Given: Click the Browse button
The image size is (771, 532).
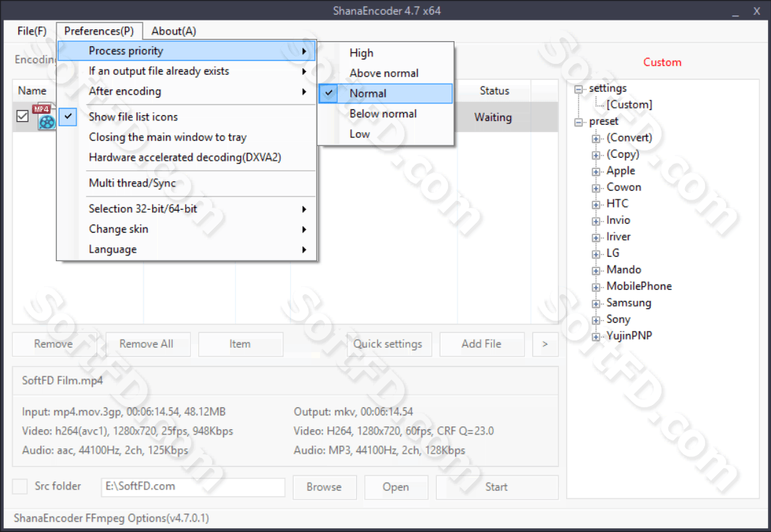Looking at the screenshot, I should (x=324, y=487).
